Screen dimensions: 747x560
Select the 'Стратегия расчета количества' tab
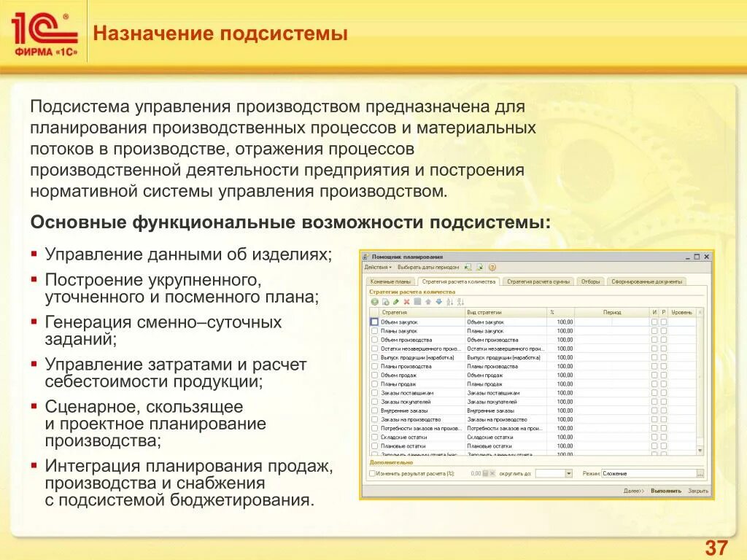[x=458, y=282]
